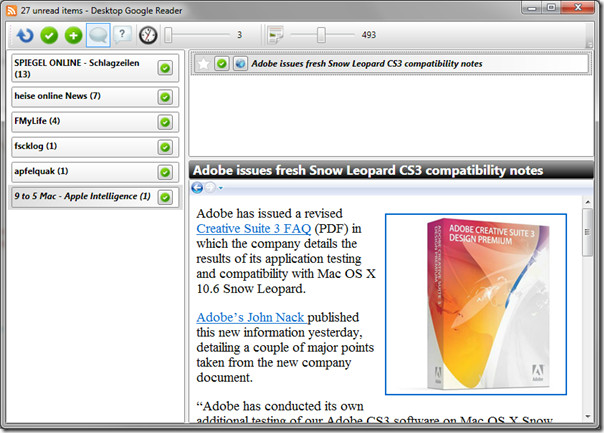Viewport: 604px width, 433px height.
Task: Select fscklog (1) feed
Action: pyautogui.click(x=95, y=147)
